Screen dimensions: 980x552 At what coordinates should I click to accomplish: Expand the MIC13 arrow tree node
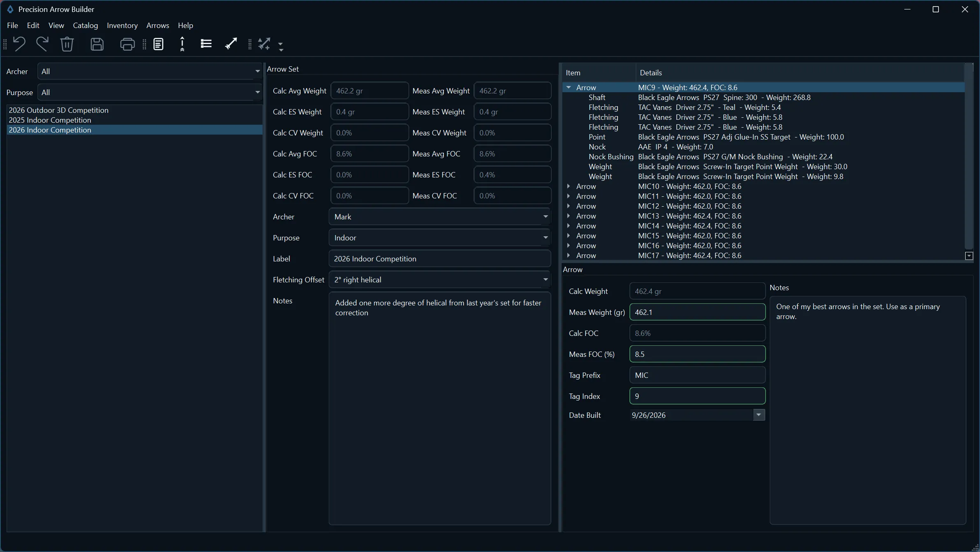(569, 216)
